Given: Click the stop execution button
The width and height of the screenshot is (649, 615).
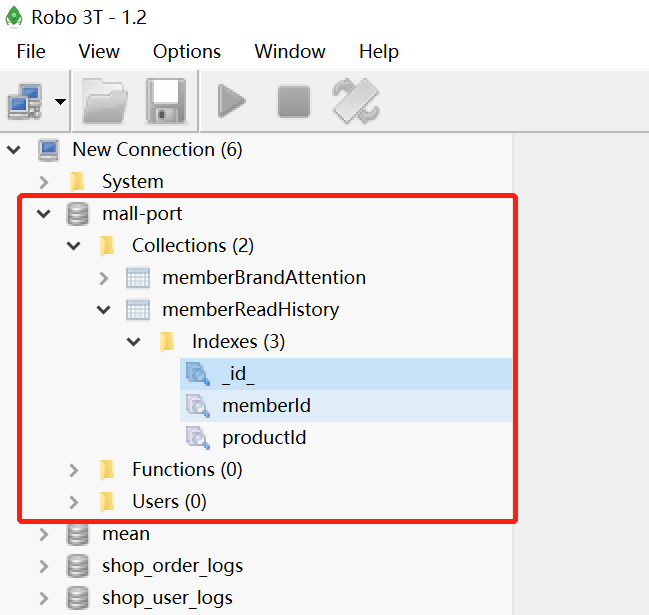Looking at the screenshot, I should pyautogui.click(x=294, y=101).
